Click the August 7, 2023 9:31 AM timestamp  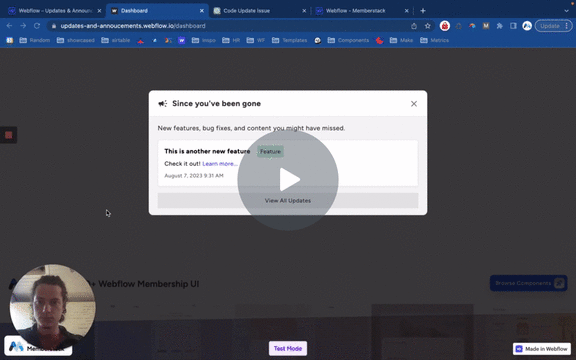tap(194, 176)
